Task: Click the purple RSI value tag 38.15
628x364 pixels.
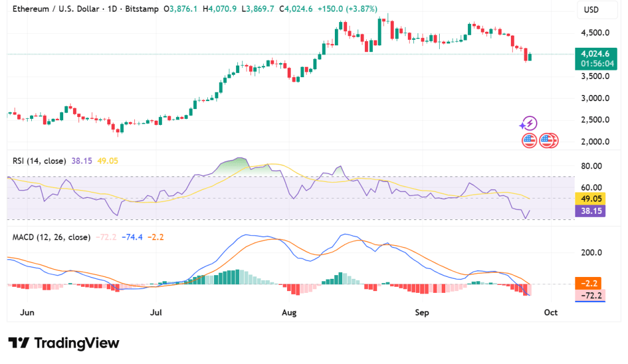Action: pyautogui.click(x=590, y=211)
